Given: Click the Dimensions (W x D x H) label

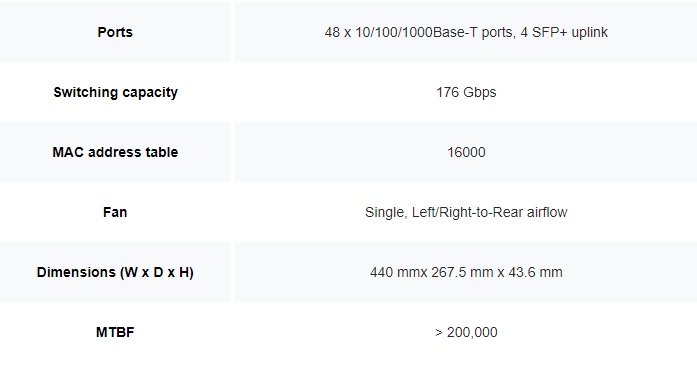Looking at the screenshot, I should (115, 272).
